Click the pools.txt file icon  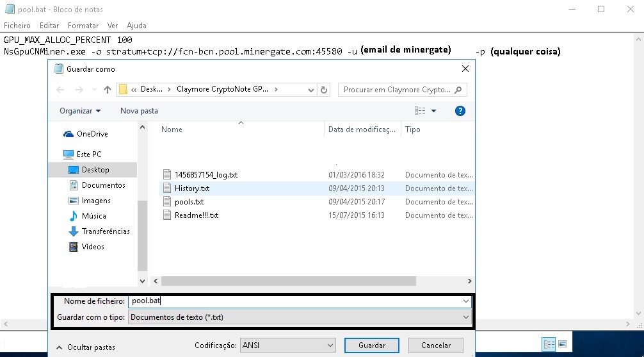(x=166, y=201)
